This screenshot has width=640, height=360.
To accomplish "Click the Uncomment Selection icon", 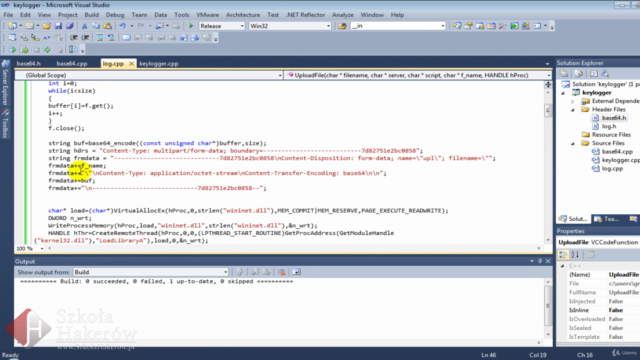I will pyautogui.click(x=111, y=38).
